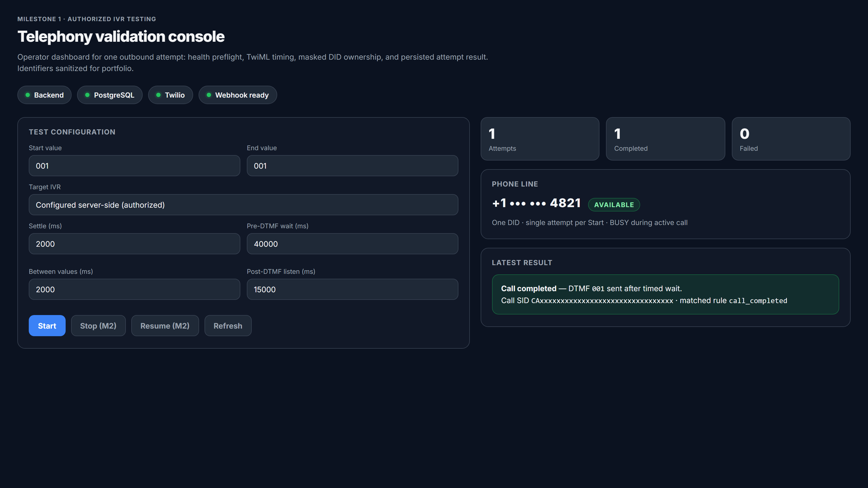Click the masked Call SID value
Image resolution: width=868 pixels, height=488 pixels.
point(602,301)
